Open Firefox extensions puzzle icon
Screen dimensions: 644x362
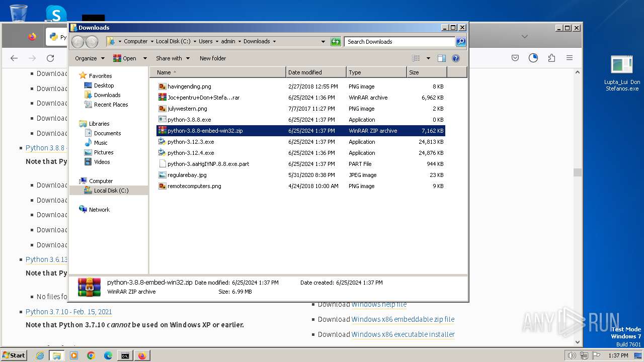point(551,58)
